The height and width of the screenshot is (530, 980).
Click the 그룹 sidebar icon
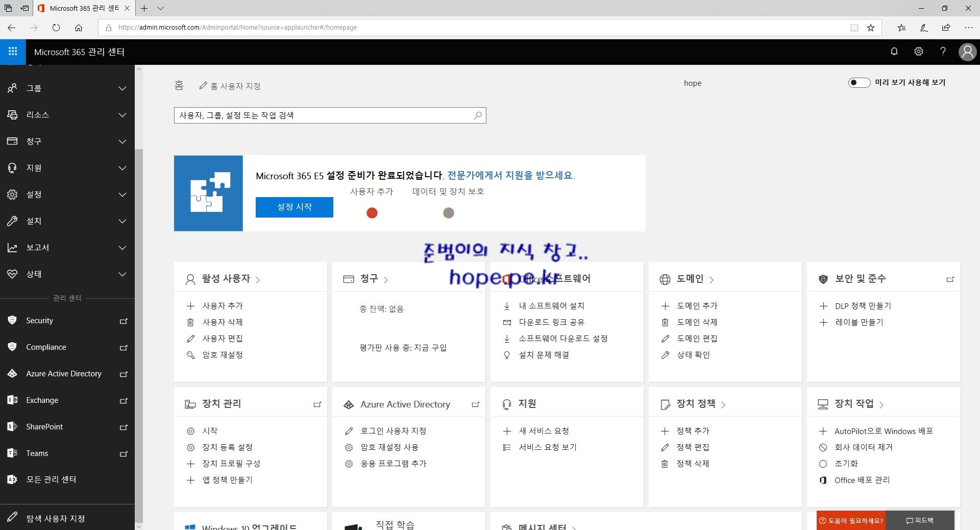(12, 88)
